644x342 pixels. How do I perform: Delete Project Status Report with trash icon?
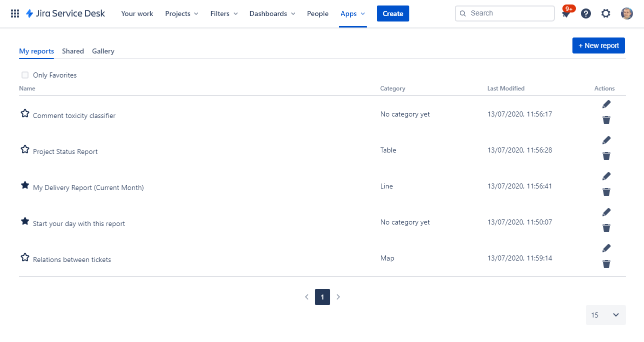point(606,156)
